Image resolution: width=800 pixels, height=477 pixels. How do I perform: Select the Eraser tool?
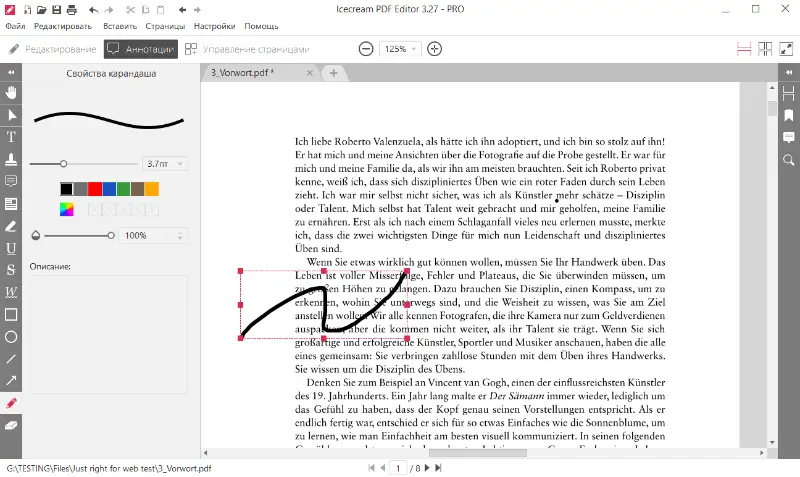click(11, 425)
